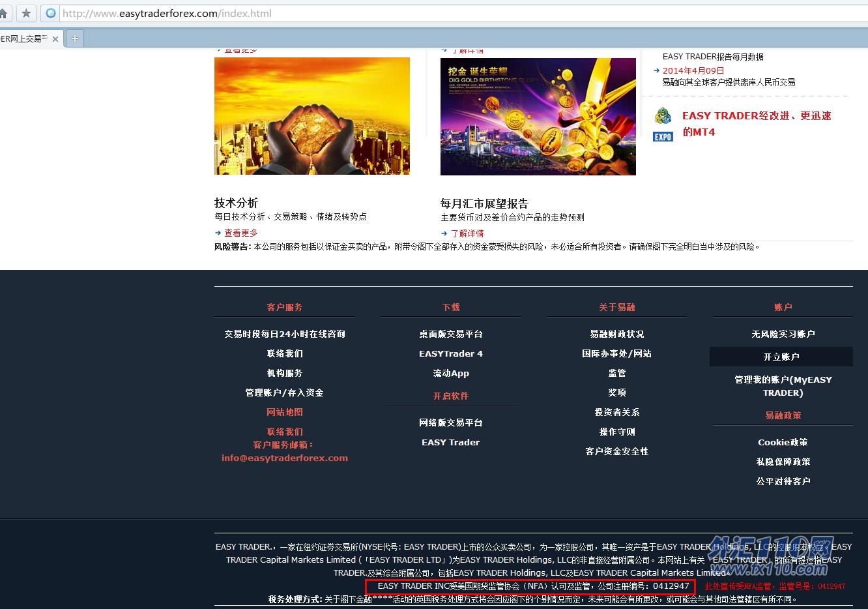Click the site favicon in the address bar

point(50,13)
